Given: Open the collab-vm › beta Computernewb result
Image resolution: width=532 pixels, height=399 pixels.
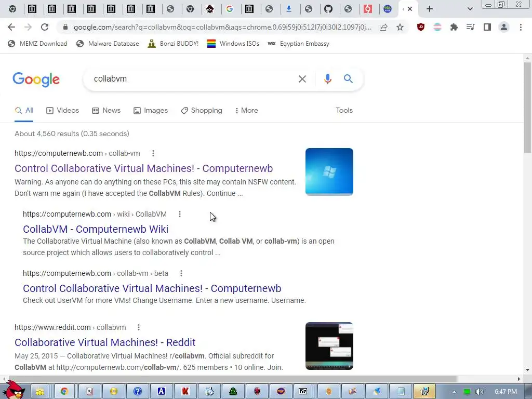Looking at the screenshot, I should (x=152, y=288).
